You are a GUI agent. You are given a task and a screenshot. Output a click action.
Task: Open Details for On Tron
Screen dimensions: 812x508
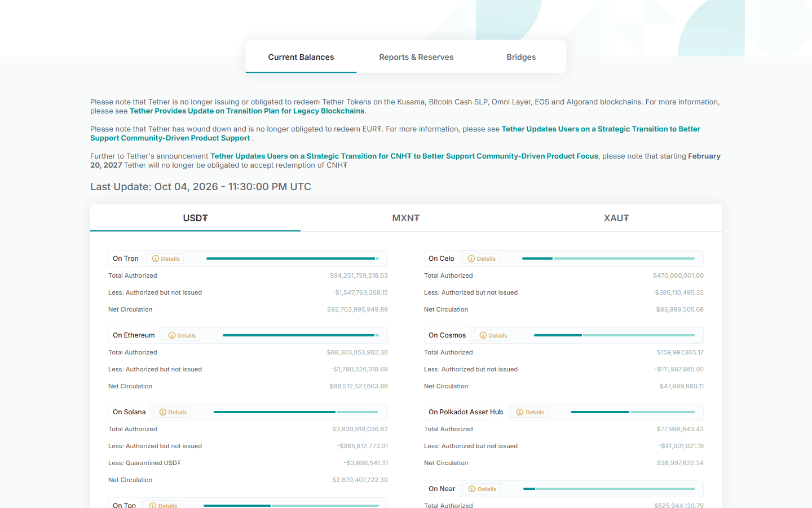pos(165,259)
